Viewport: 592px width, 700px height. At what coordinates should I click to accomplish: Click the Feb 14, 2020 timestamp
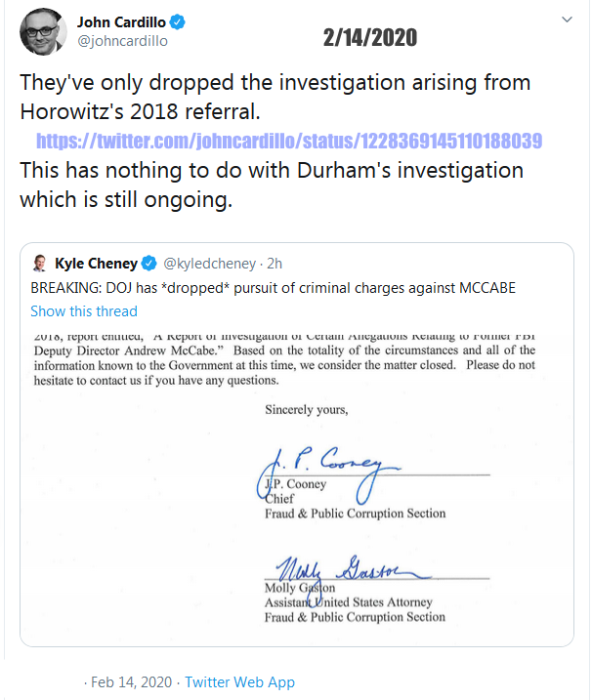[131, 682]
